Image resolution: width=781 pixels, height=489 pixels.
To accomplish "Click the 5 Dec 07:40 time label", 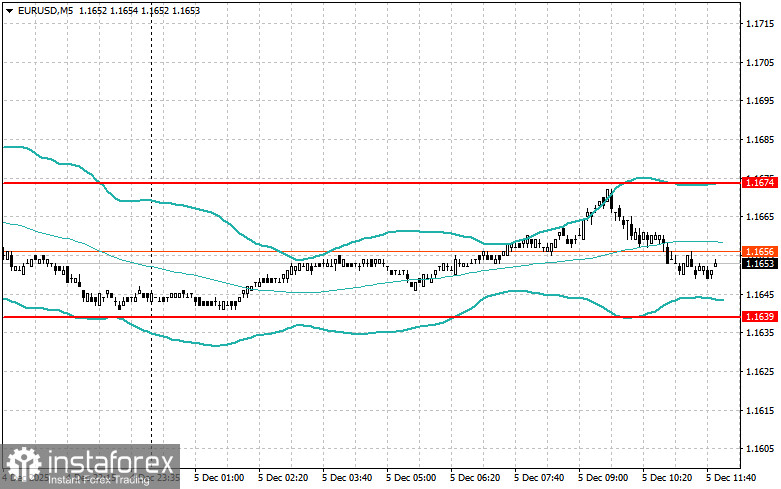I will [539, 478].
